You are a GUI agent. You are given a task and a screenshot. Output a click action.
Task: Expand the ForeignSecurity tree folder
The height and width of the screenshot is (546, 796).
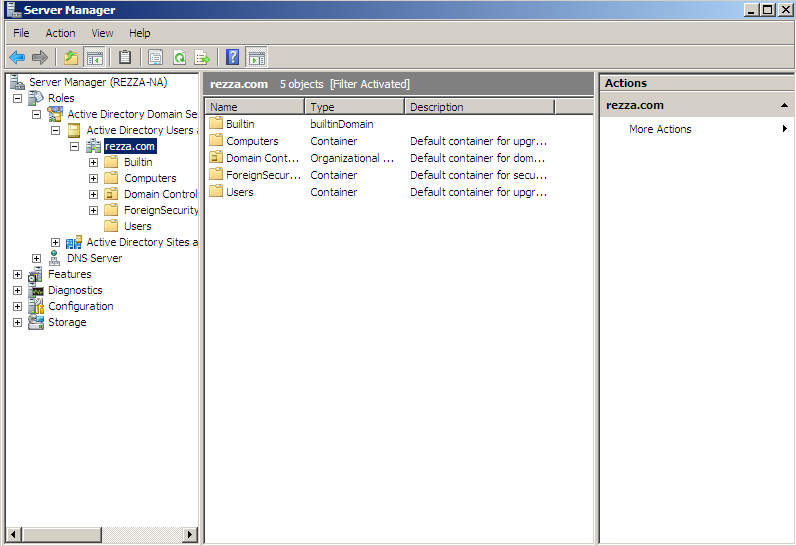[93, 210]
